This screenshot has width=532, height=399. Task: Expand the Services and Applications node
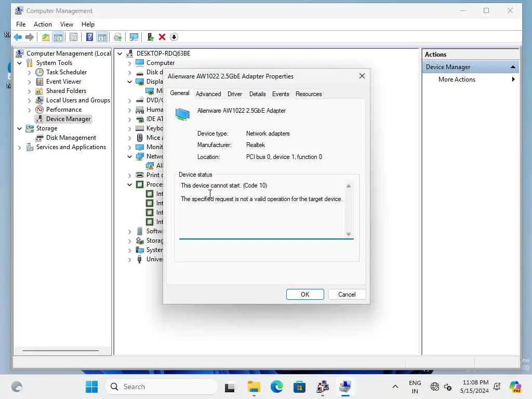click(x=19, y=147)
